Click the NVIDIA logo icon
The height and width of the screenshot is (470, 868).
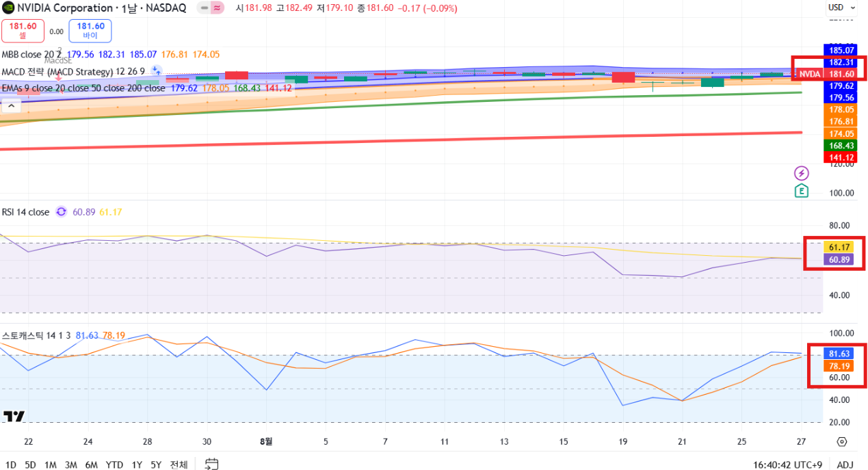(7, 8)
